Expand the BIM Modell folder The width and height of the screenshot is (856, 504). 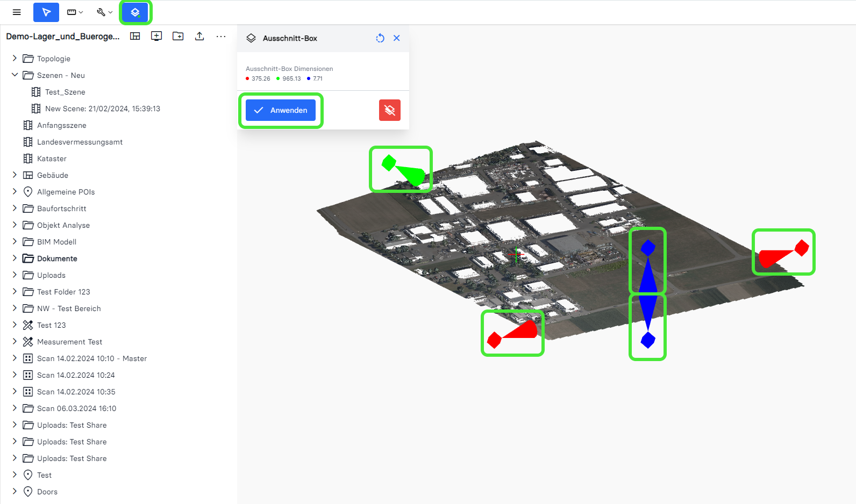coord(15,242)
